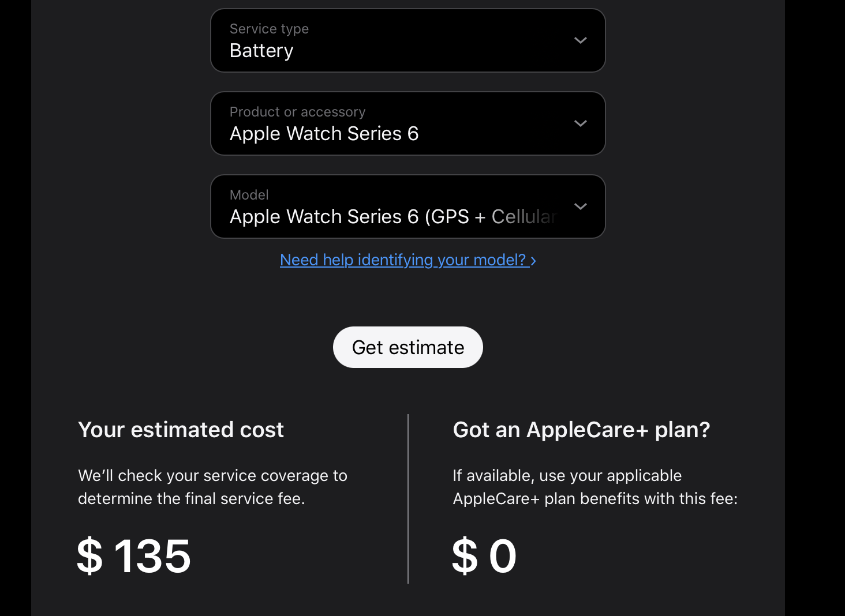Click the chevron on the Service type selector
Image resolution: width=845 pixels, height=616 pixels.
pyautogui.click(x=581, y=40)
